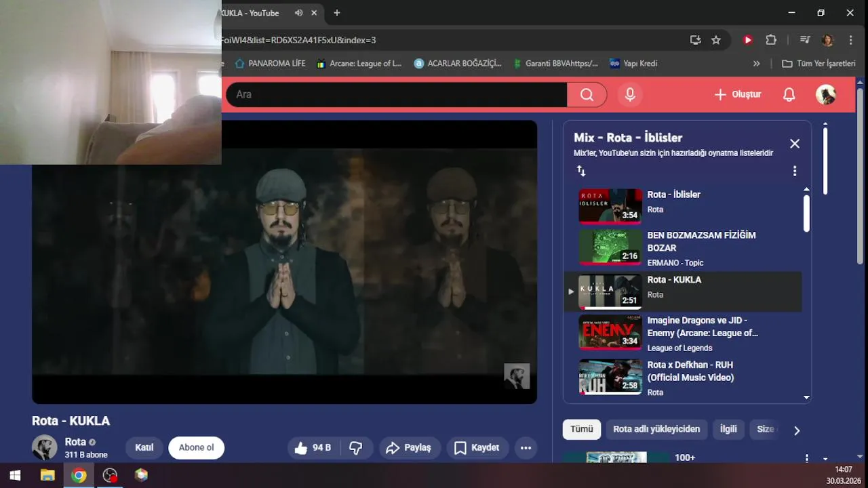868x488 pixels.
Task: Select Rota adlı yükleyiciden chip
Action: coord(656,429)
